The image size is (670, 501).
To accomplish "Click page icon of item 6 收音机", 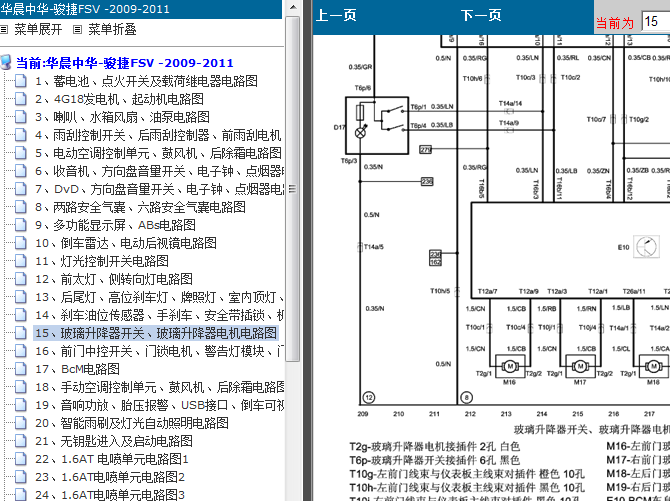I will pyautogui.click(x=21, y=171).
